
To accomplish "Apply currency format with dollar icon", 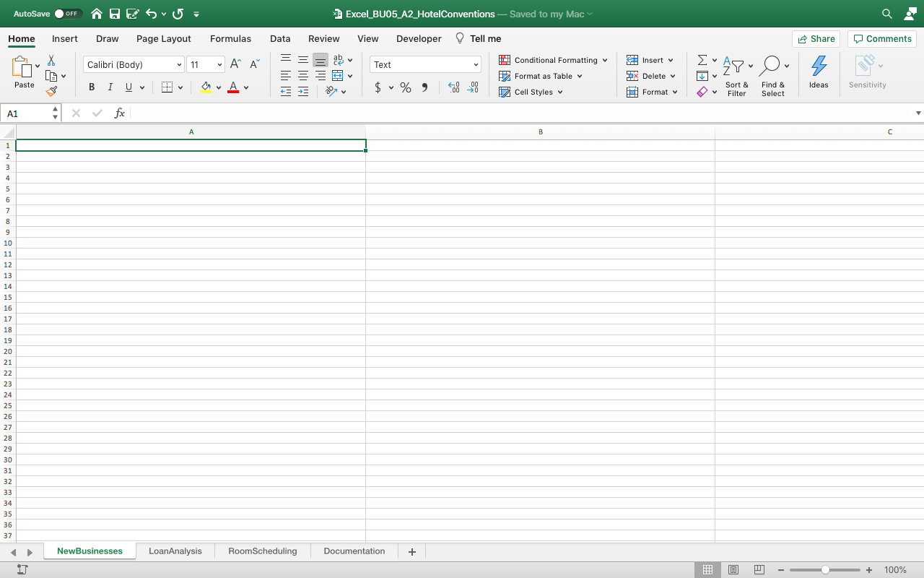I will [x=378, y=87].
